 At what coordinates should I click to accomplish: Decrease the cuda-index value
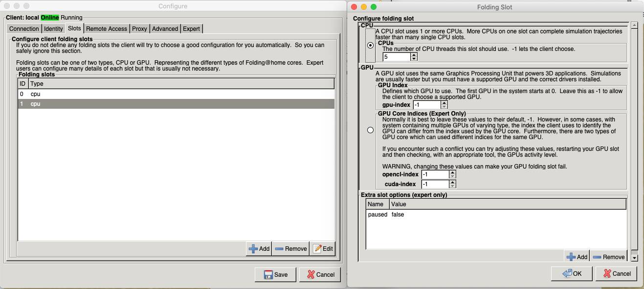452,186
